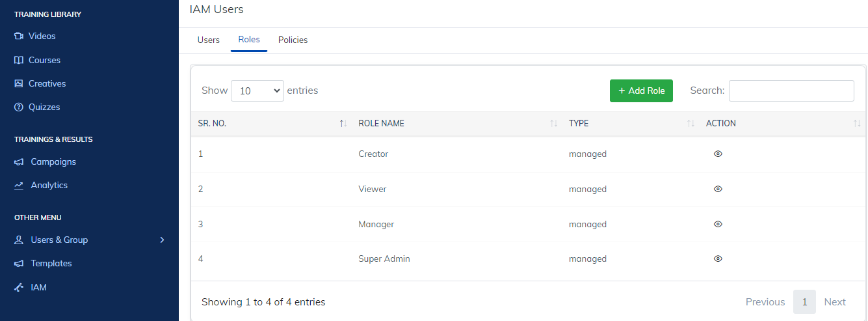Expand the Users & Group submenu chevron
Screen dimensions: 868x321
click(163, 240)
